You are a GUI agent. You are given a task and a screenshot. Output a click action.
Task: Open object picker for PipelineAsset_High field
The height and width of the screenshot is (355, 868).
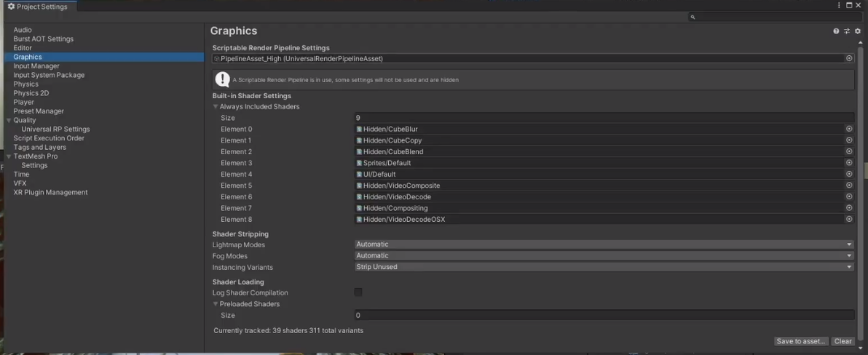849,58
